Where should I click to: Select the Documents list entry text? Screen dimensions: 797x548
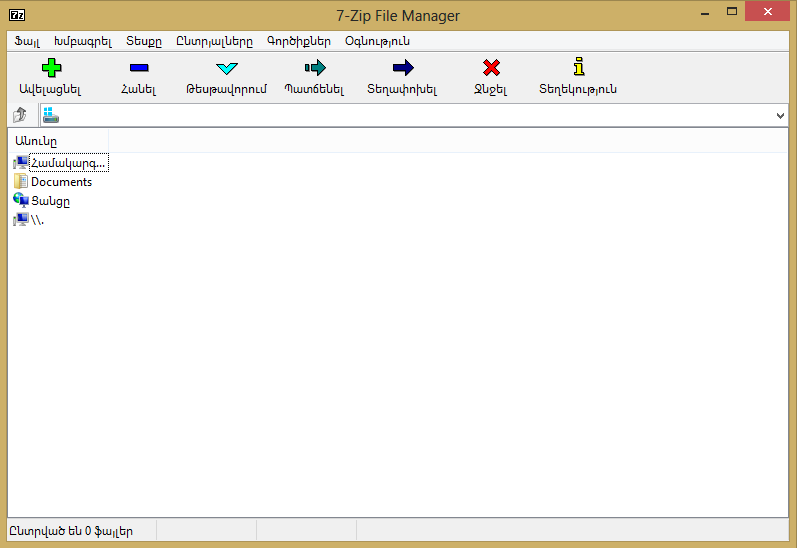pyautogui.click(x=62, y=181)
